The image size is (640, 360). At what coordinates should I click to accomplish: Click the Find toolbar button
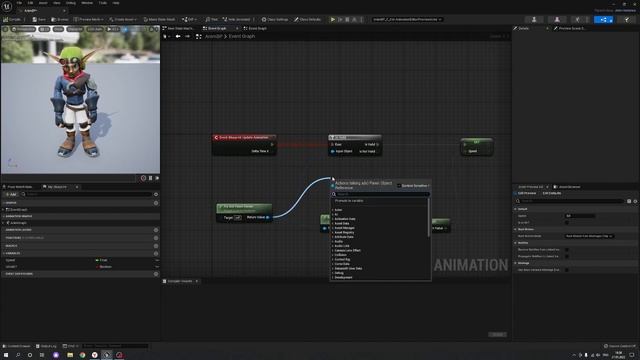click(212, 19)
